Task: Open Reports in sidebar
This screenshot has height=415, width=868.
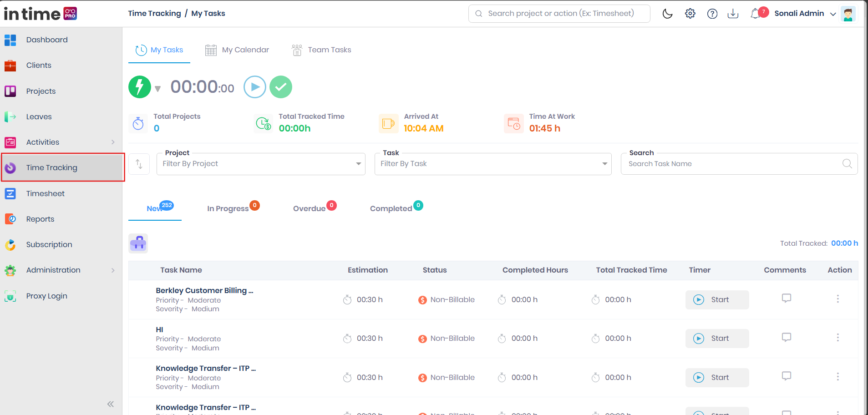Action: point(40,219)
